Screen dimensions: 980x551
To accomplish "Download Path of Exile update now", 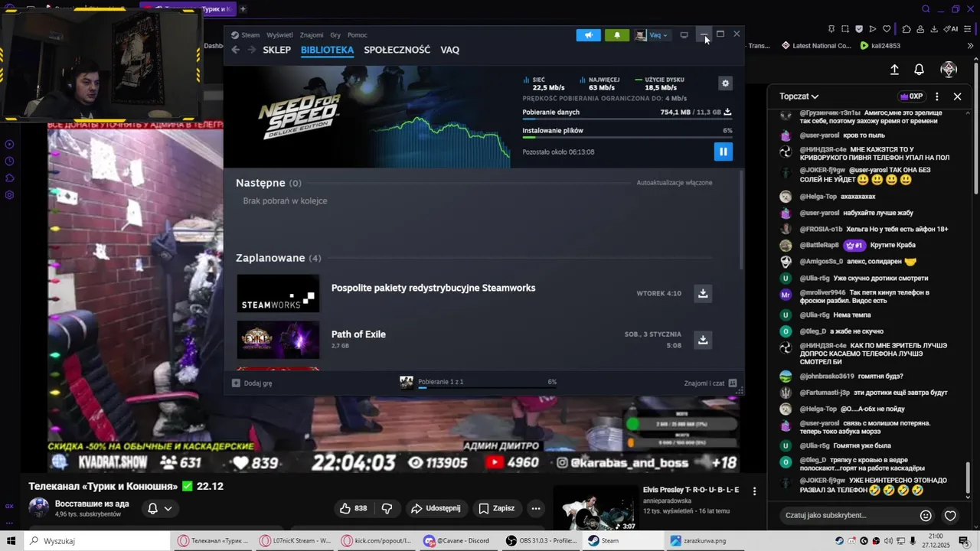I will click(703, 340).
